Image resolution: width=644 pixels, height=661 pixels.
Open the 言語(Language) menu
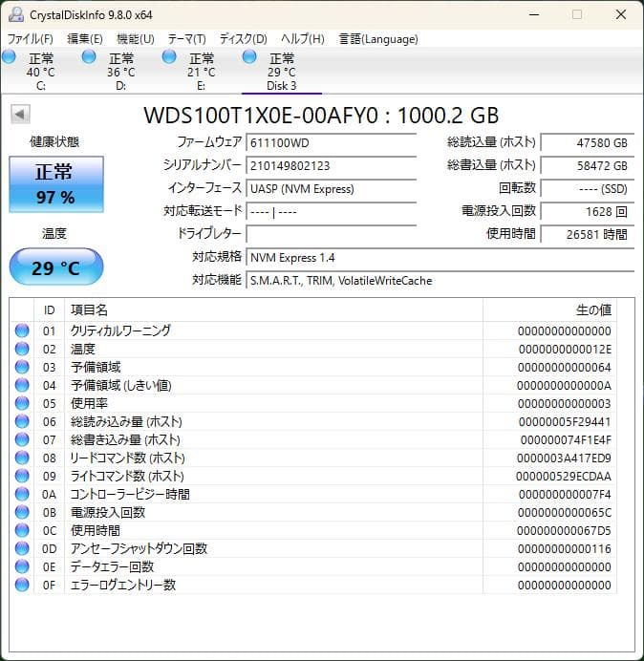378,39
